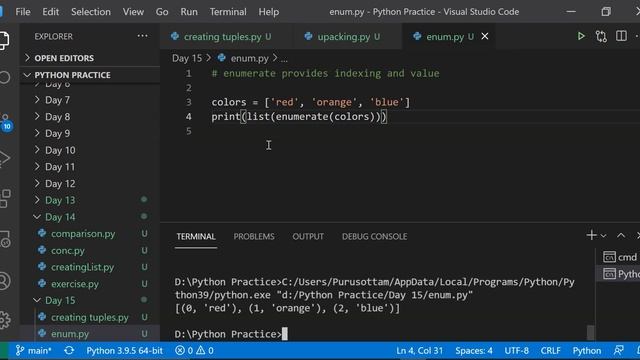Open Help menu
640x360 pixels.
point(269,12)
